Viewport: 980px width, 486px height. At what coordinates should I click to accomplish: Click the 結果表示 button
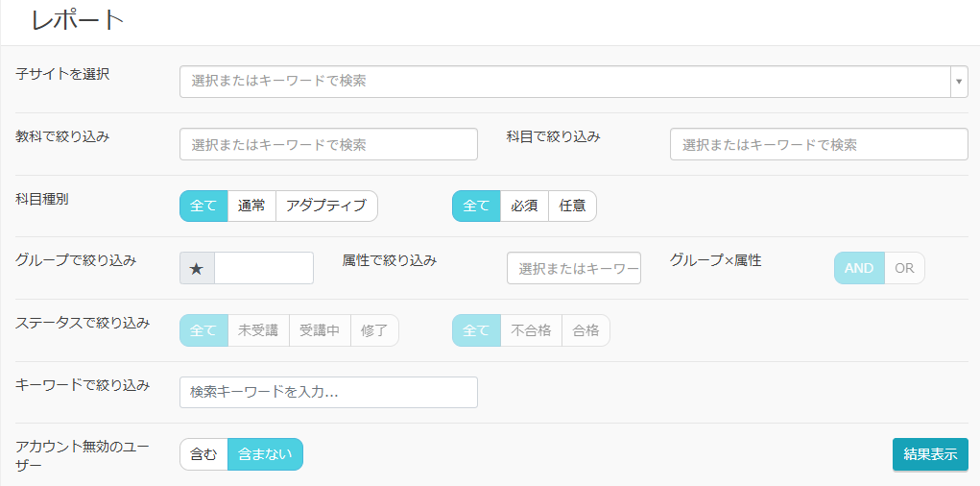tap(930, 455)
